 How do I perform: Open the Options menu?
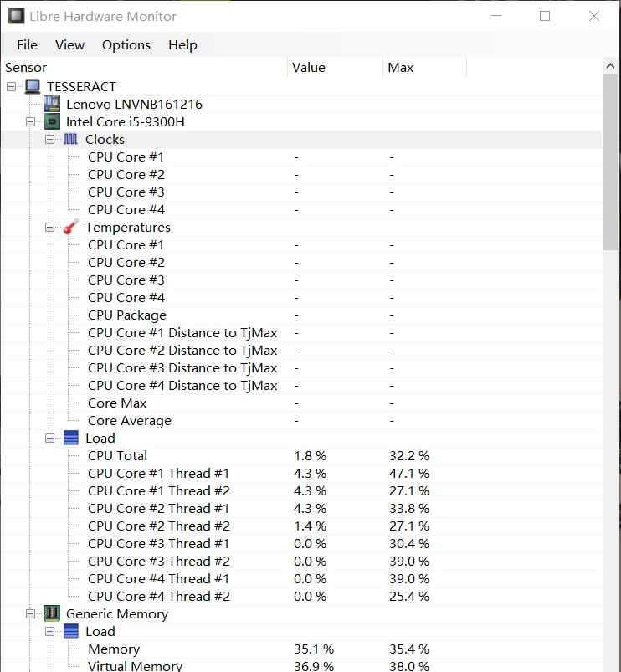[126, 44]
